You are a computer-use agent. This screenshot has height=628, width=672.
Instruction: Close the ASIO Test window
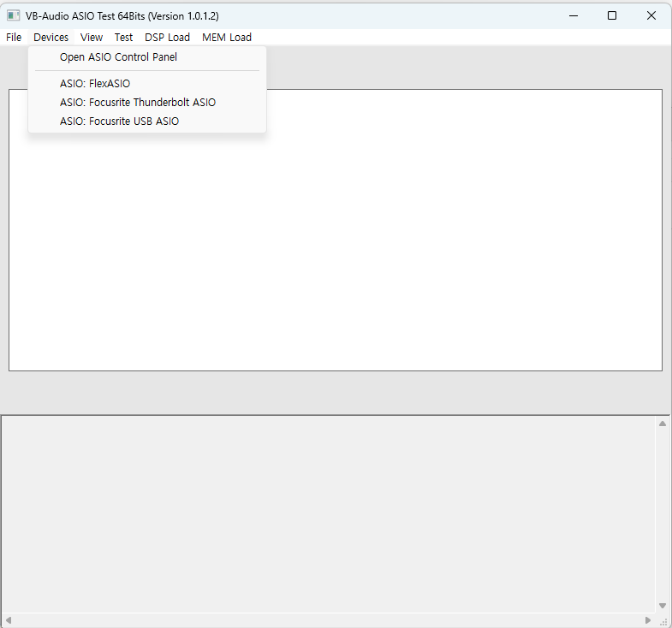pyautogui.click(x=651, y=16)
